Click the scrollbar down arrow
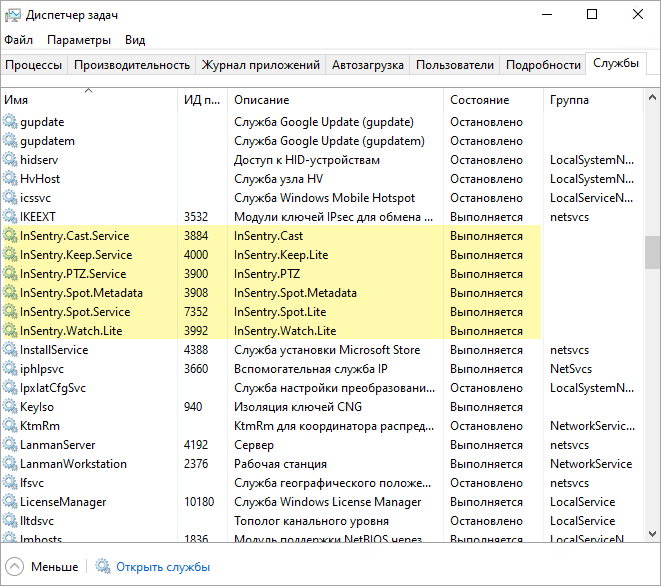Screen dimensions: 661x586 click(x=652, y=533)
